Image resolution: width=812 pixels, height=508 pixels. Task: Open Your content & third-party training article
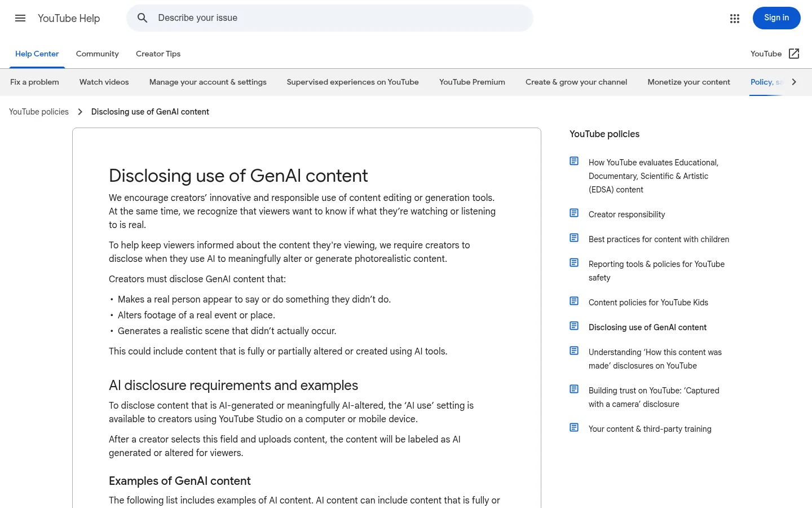[x=650, y=429]
